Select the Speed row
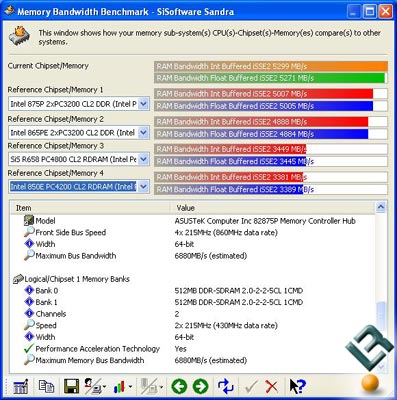The width and height of the screenshot is (397, 400). (x=192, y=325)
